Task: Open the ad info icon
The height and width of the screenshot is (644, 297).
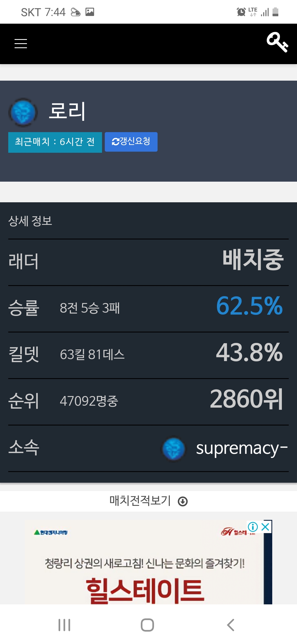Action: pyautogui.click(x=253, y=527)
